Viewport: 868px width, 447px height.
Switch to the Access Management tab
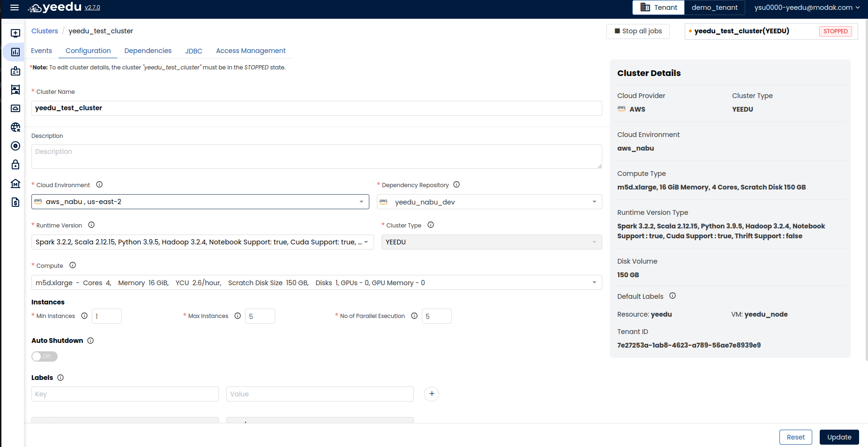coord(251,51)
